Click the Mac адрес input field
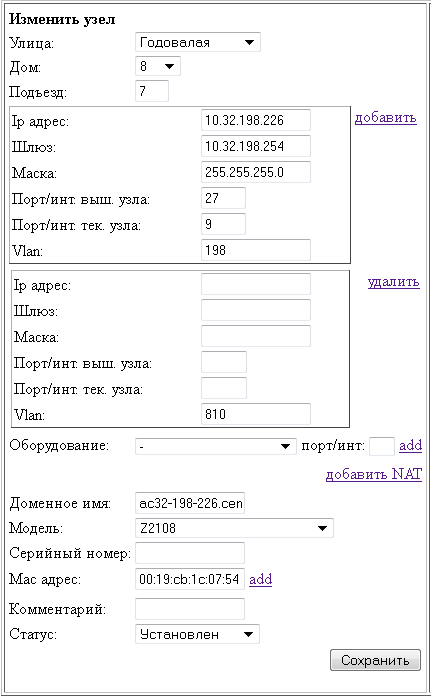Image resolution: width=431 pixels, height=697 pixels. (190, 579)
